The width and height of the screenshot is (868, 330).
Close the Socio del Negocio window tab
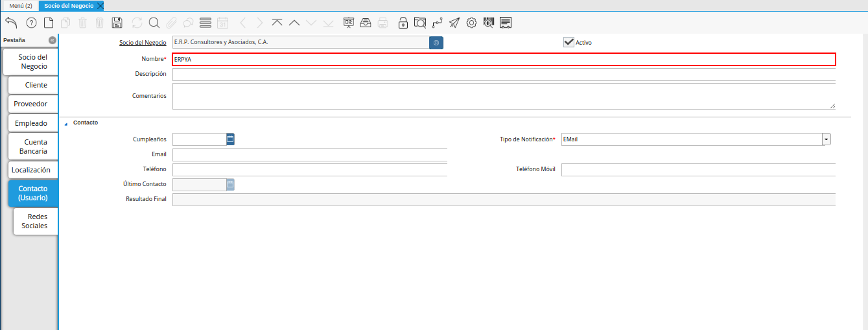point(100,5)
